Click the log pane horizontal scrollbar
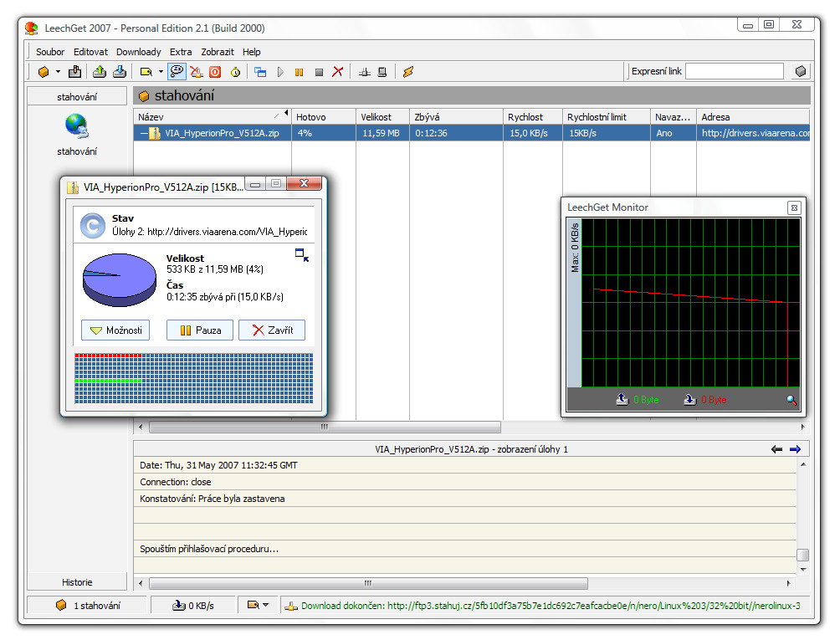This screenshot has height=640, width=840. click(x=369, y=583)
